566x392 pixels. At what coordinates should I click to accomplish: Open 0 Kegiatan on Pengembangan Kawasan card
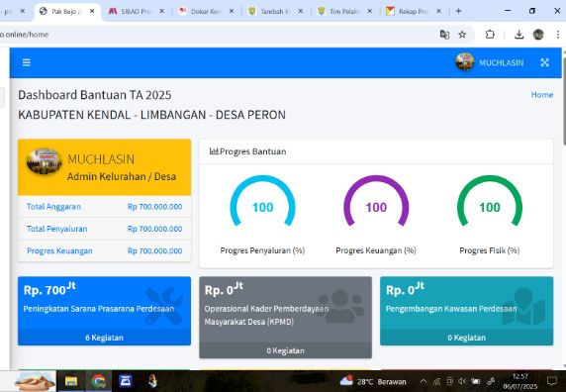coord(466,338)
